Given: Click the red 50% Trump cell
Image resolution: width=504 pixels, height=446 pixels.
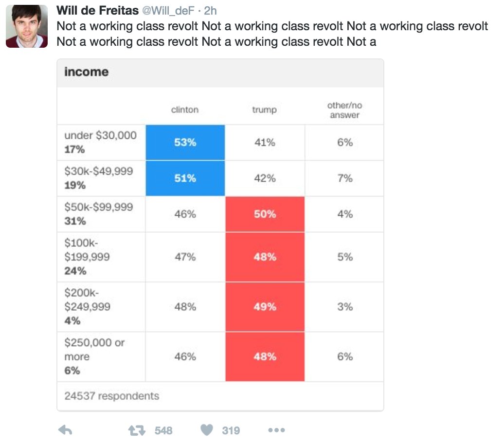Looking at the screenshot, I should point(265,214).
